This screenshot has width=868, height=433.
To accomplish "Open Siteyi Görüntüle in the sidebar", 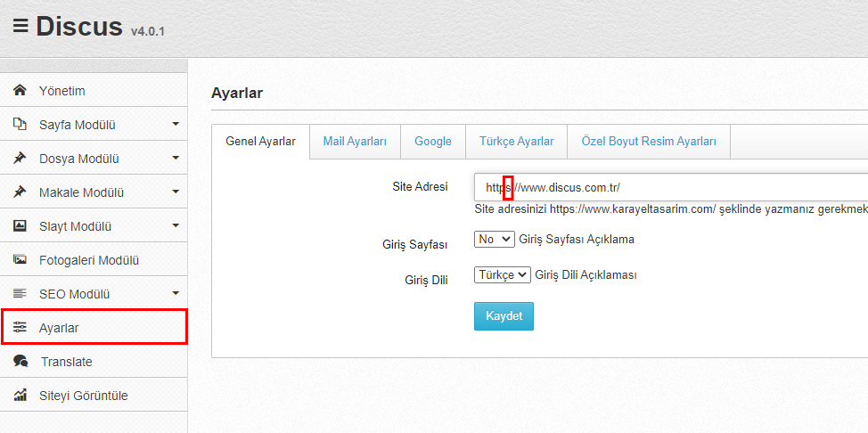I will tap(94, 396).
